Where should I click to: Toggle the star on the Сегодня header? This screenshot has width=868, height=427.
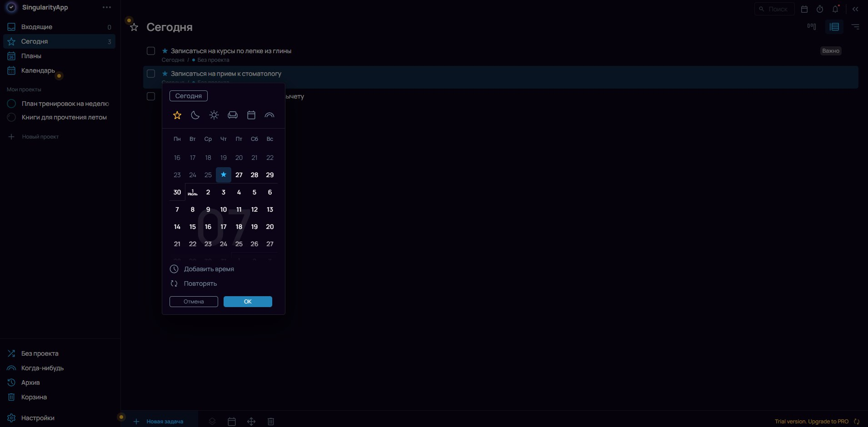click(x=134, y=27)
